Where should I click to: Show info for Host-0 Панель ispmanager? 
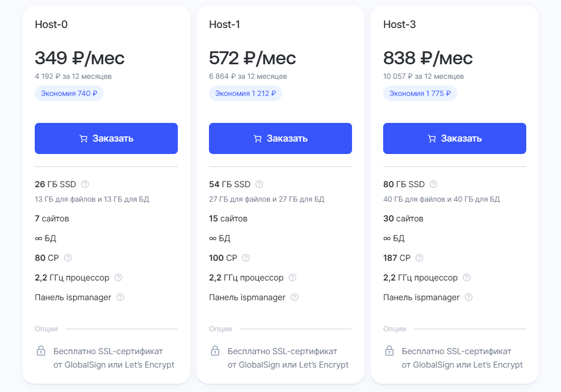point(120,297)
